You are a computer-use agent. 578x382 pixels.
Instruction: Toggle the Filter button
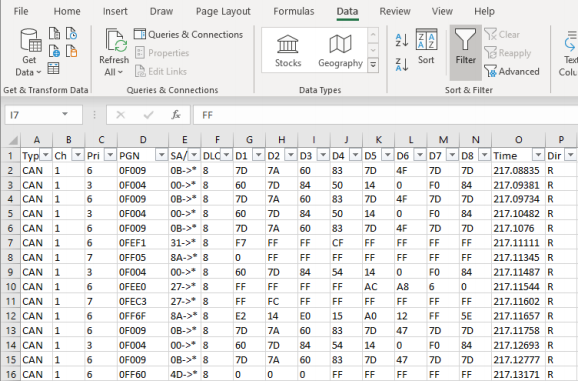[466, 52]
